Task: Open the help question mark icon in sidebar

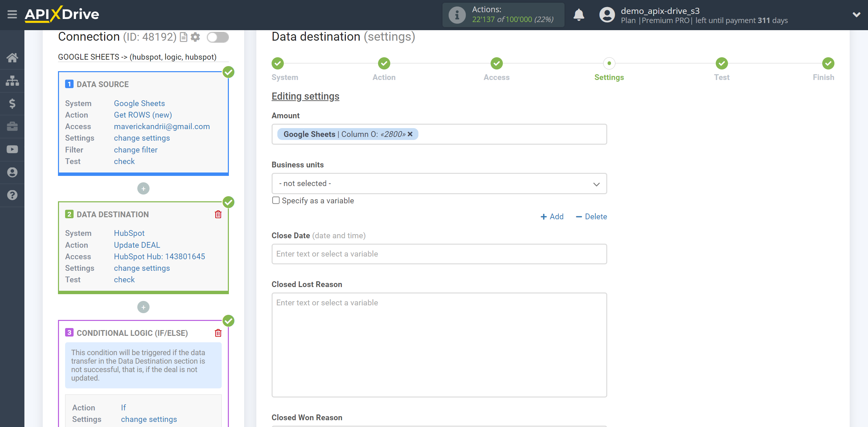Action: coord(12,195)
